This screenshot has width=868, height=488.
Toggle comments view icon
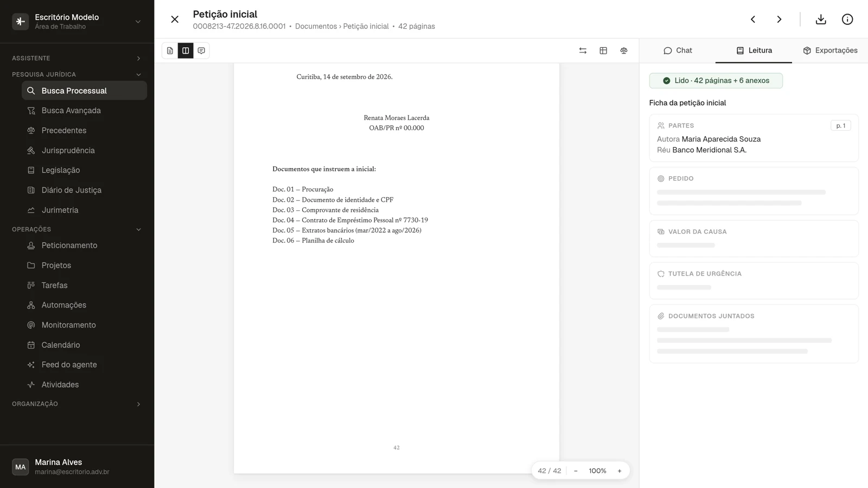pos(201,50)
